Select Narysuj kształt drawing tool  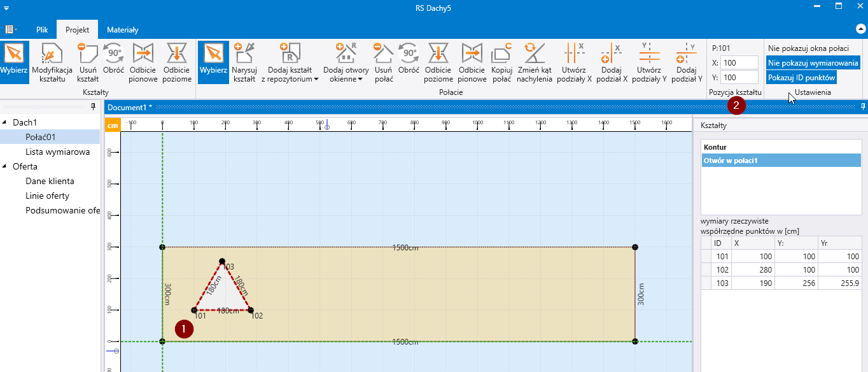pos(244,54)
